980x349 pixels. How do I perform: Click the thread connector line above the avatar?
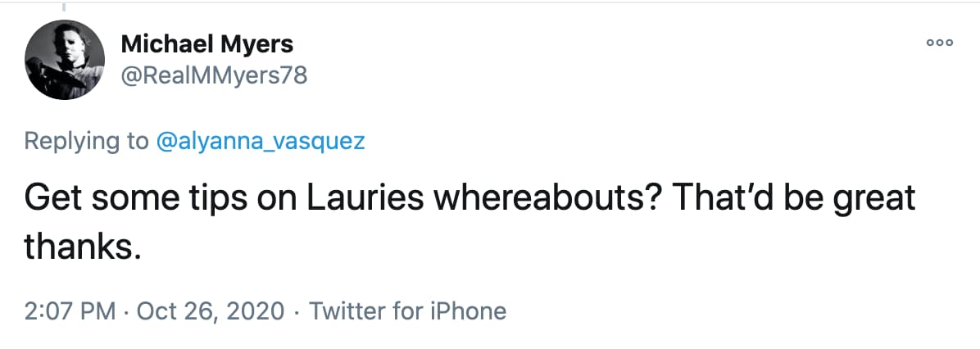pyautogui.click(x=65, y=7)
